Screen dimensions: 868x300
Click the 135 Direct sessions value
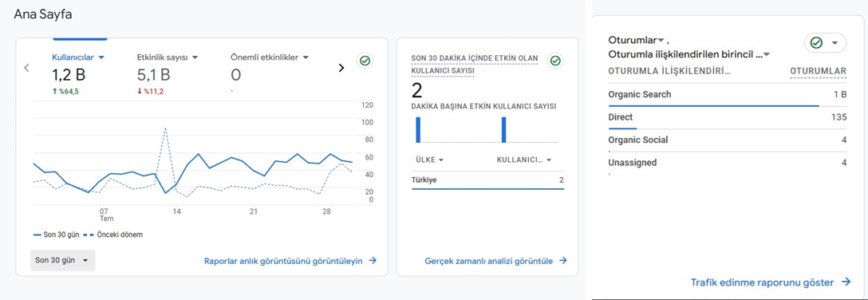[x=839, y=117]
